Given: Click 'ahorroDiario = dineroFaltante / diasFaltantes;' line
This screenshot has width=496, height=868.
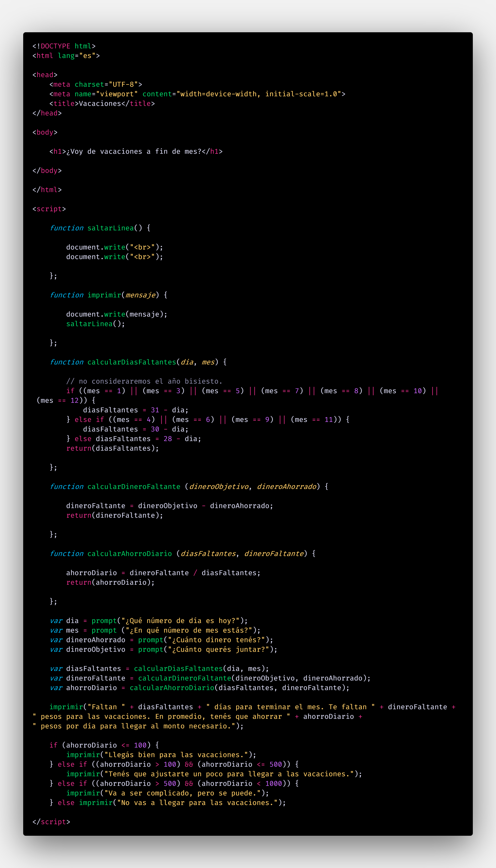Looking at the screenshot, I should (164, 573).
